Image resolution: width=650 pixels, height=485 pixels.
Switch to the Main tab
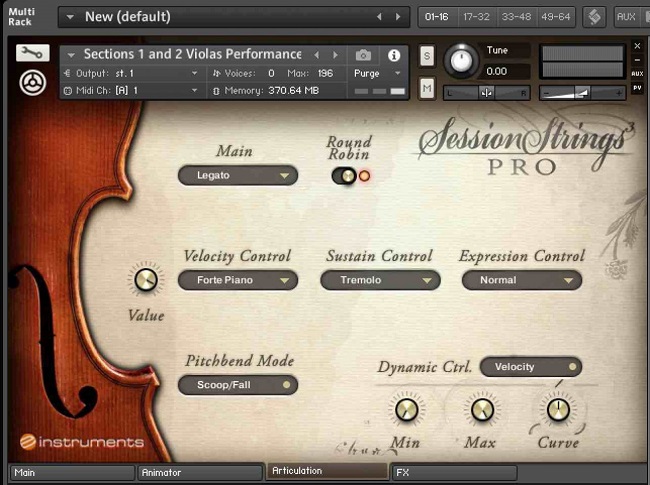[72, 473]
